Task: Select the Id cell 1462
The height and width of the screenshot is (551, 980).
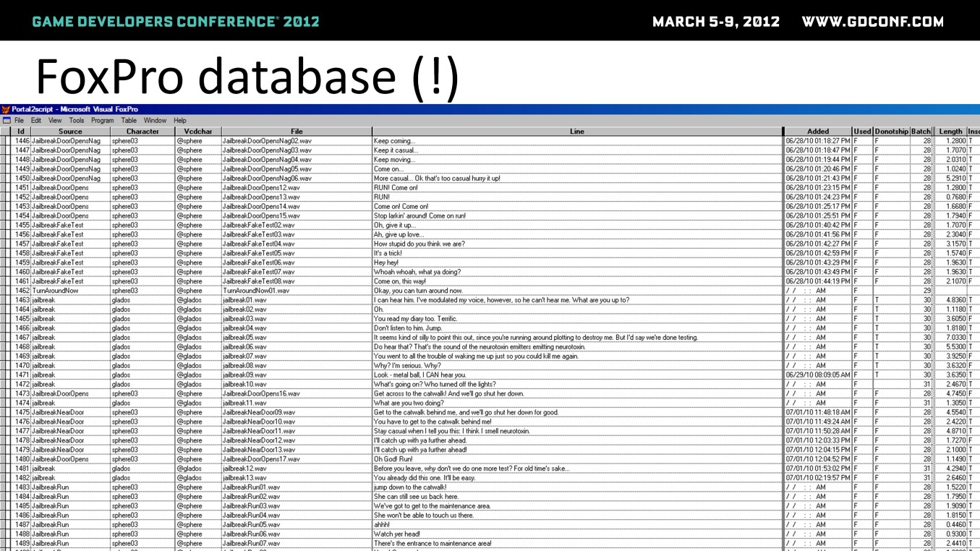Action: 21,291
